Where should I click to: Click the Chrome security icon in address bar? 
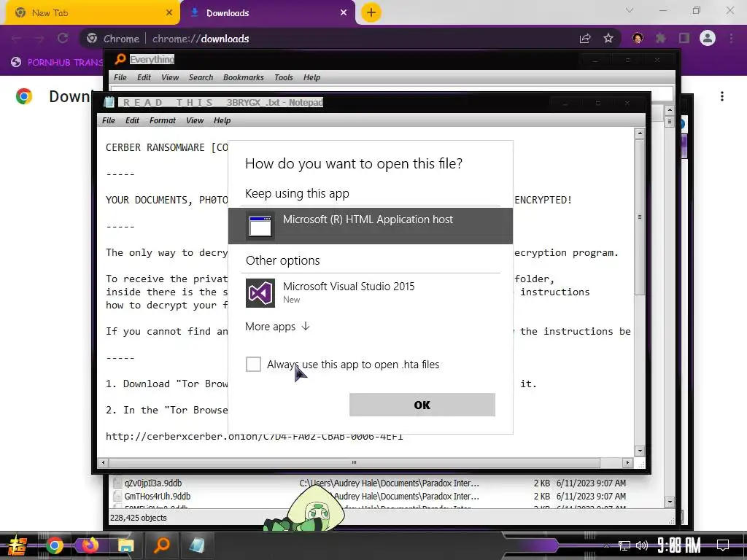click(92, 39)
